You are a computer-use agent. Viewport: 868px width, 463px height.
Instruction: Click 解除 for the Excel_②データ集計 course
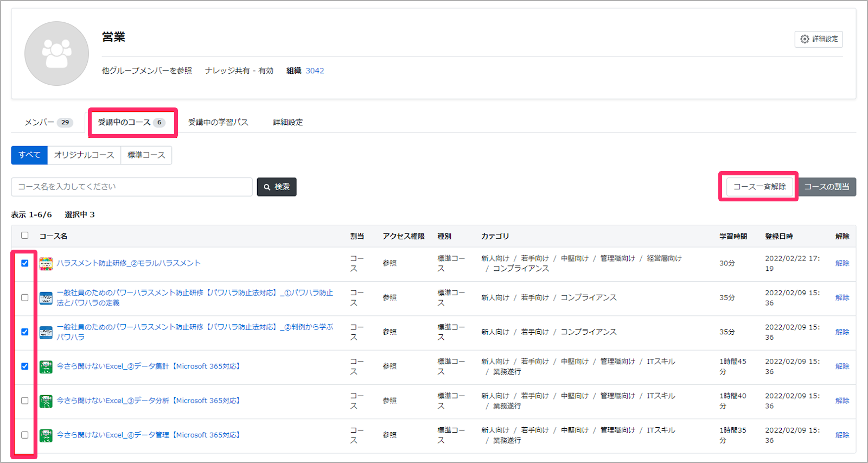[x=843, y=366]
